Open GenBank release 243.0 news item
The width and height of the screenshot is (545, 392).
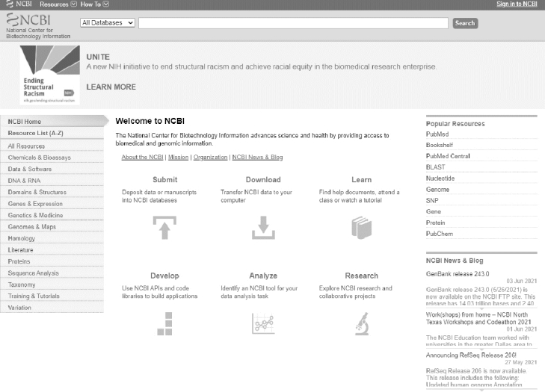click(x=458, y=274)
